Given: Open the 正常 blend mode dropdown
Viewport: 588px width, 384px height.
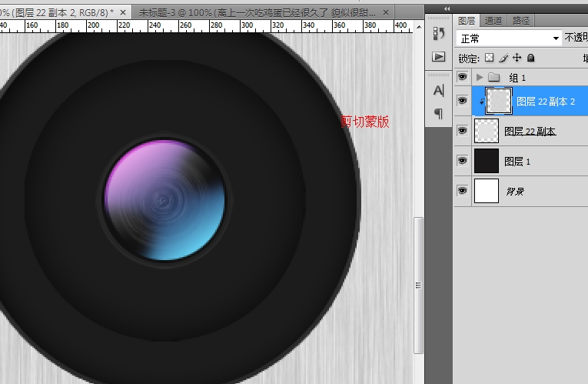Looking at the screenshot, I should point(510,38).
